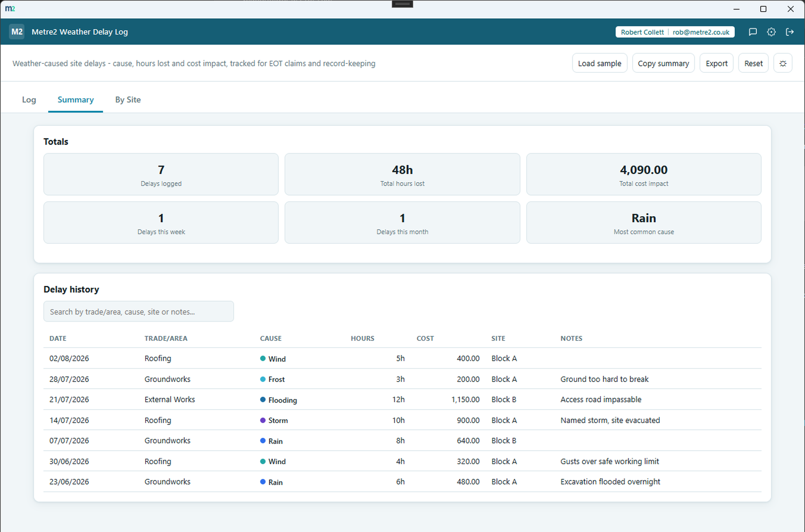Click the Delays this week card
Screen dimensions: 805x532
(161, 222)
